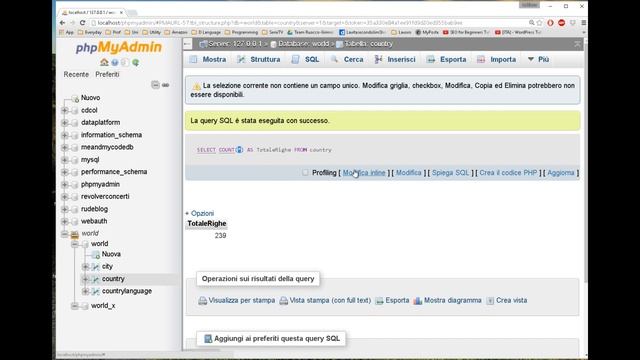This screenshot has height=360, width=640.
Task: Show the Preferiti tables list
Action: [107, 74]
